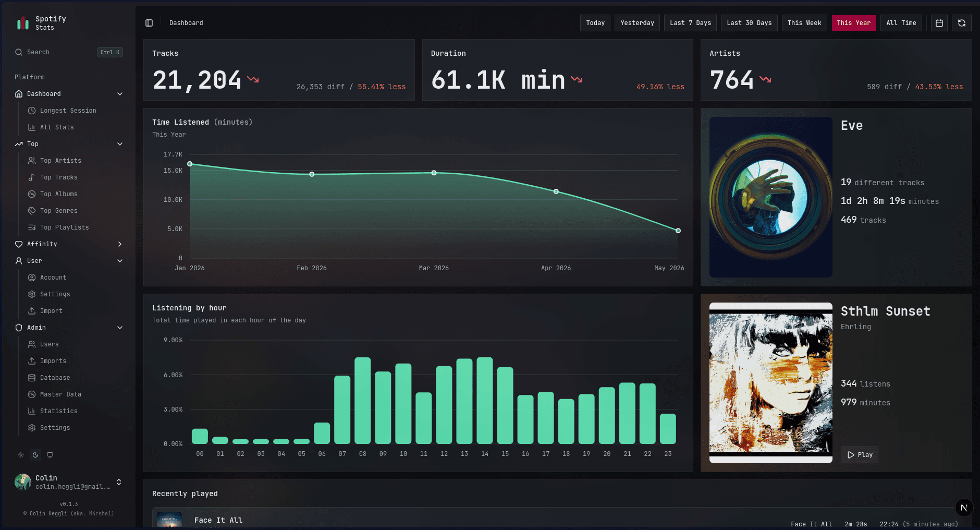Click the hour 14 listening bar
Screen dimensions: 980x530
point(485,401)
